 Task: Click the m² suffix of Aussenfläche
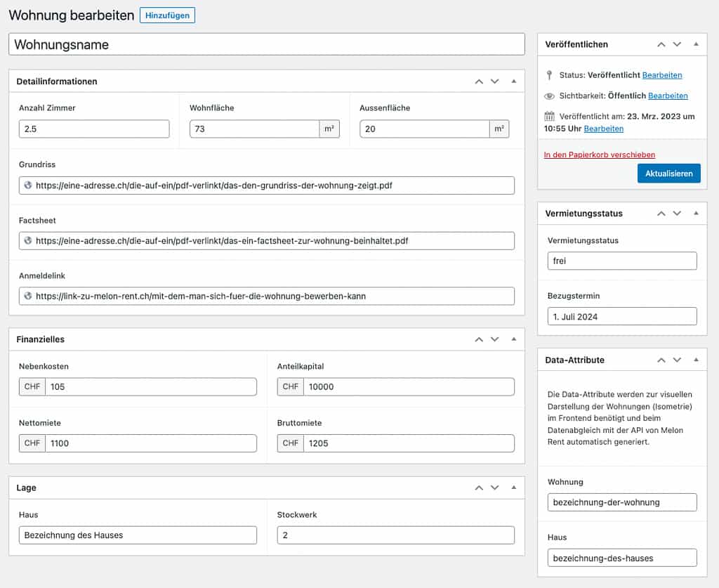499,129
